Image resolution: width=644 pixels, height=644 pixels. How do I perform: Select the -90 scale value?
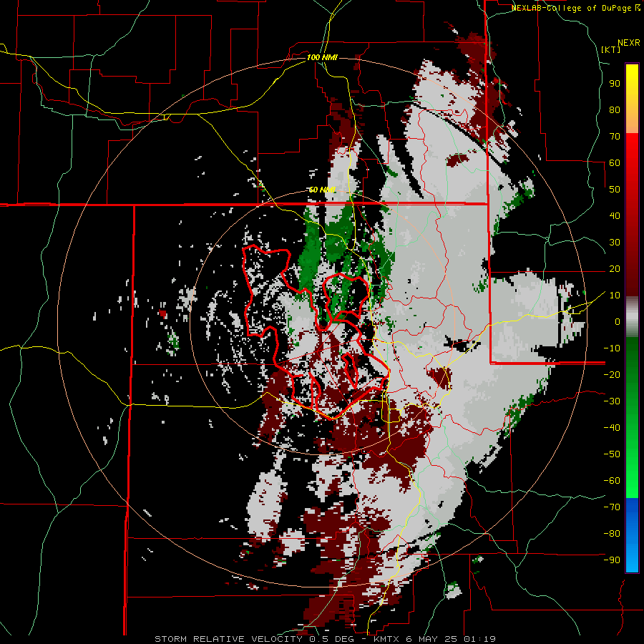point(612,560)
